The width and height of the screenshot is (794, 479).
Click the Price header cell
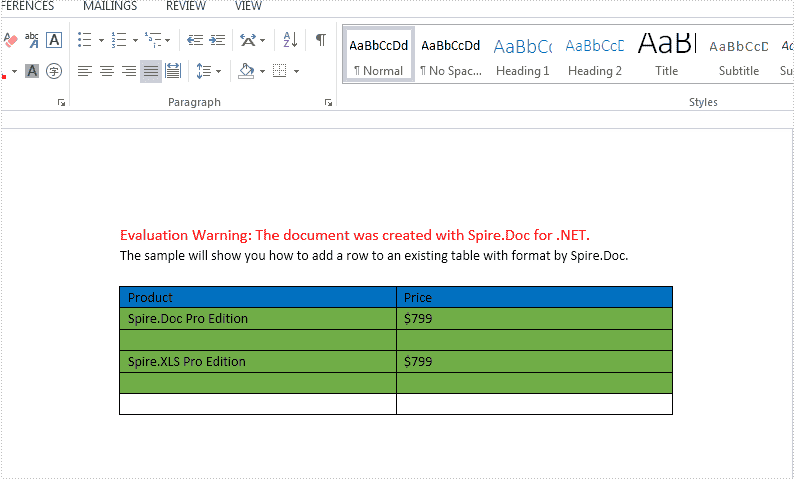click(x=534, y=297)
